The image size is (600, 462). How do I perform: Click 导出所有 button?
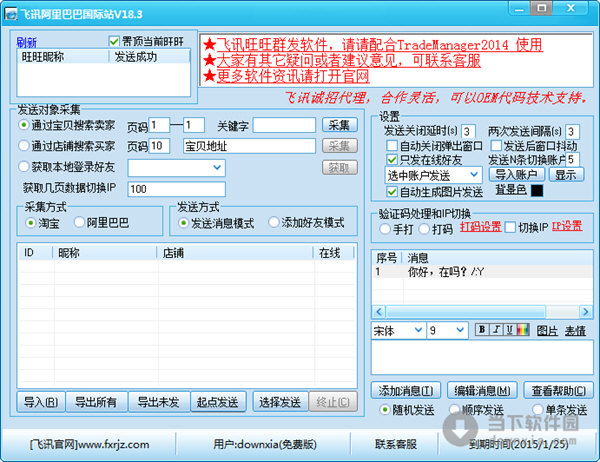point(96,402)
